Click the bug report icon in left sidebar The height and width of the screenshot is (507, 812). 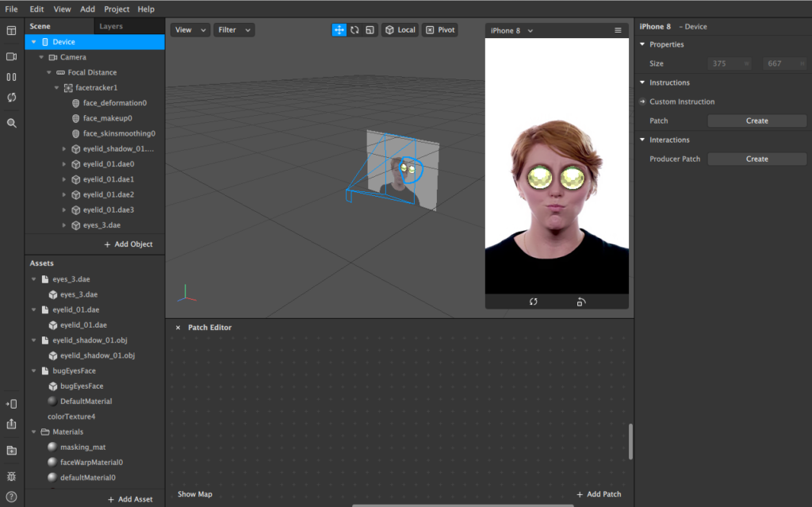11,476
